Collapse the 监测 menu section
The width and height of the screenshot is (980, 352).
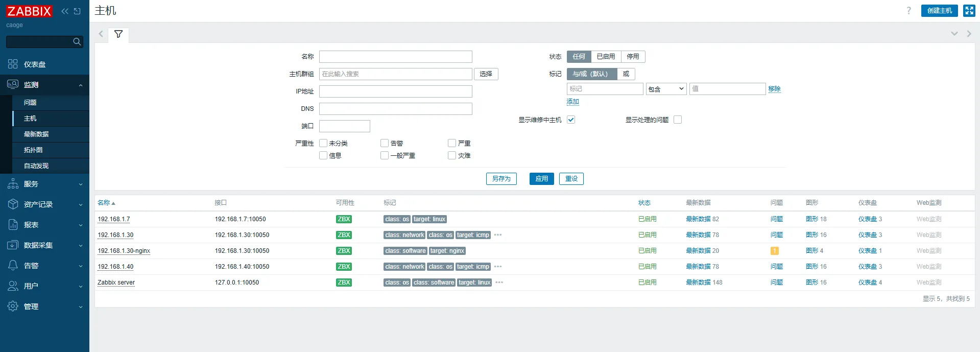pyautogui.click(x=81, y=85)
